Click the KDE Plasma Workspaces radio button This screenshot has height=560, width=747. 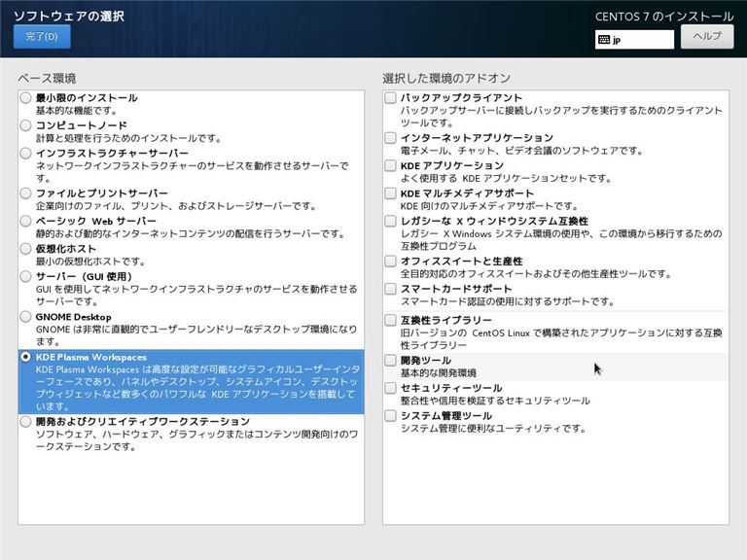pyautogui.click(x=25, y=357)
